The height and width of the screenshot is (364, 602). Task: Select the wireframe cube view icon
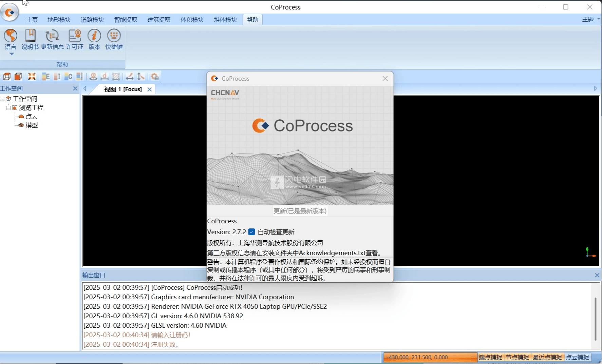7,77
